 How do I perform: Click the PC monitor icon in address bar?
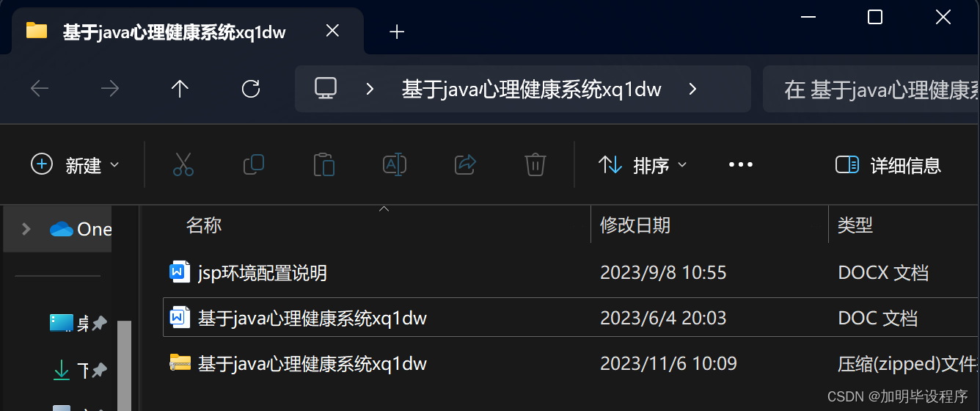click(325, 89)
